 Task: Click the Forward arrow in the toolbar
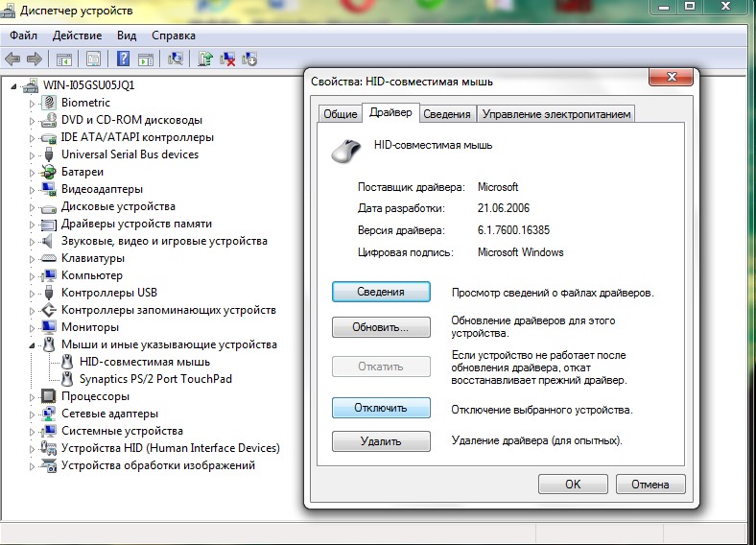pos(34,59)
